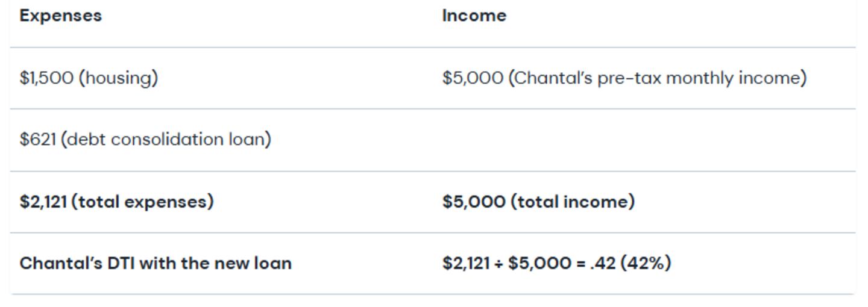Viewport: 868px width, 307px height.
Task: Click the word "housing" in parentheses
Action: 118,78
